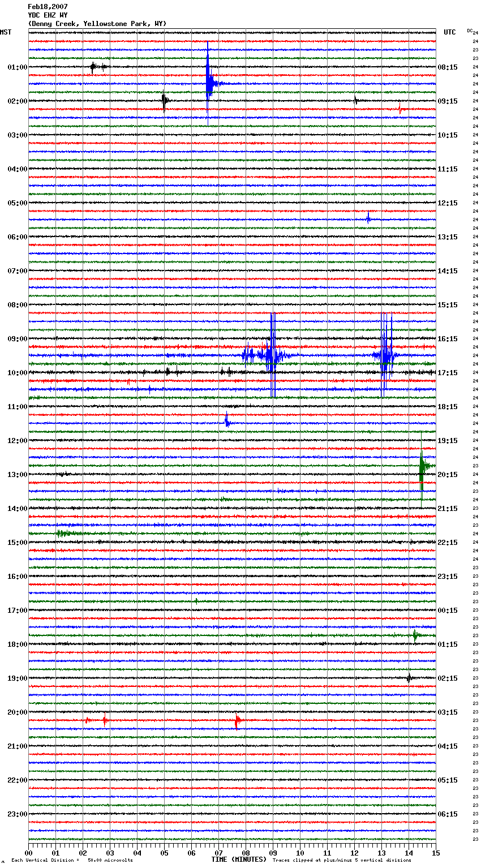Click the 06:15 UTC time label

[448, 814]
